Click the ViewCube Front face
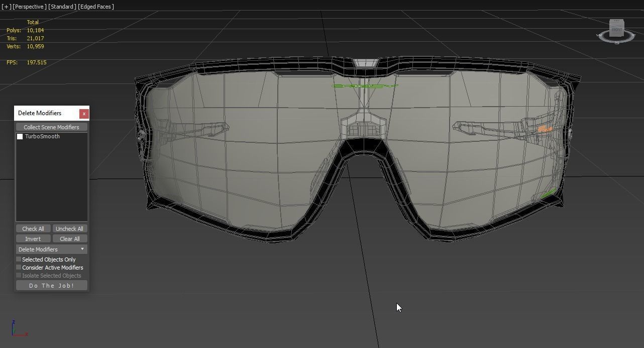Image resolution: width=644 pixels, height=348 pixels. tap(616, 30)
